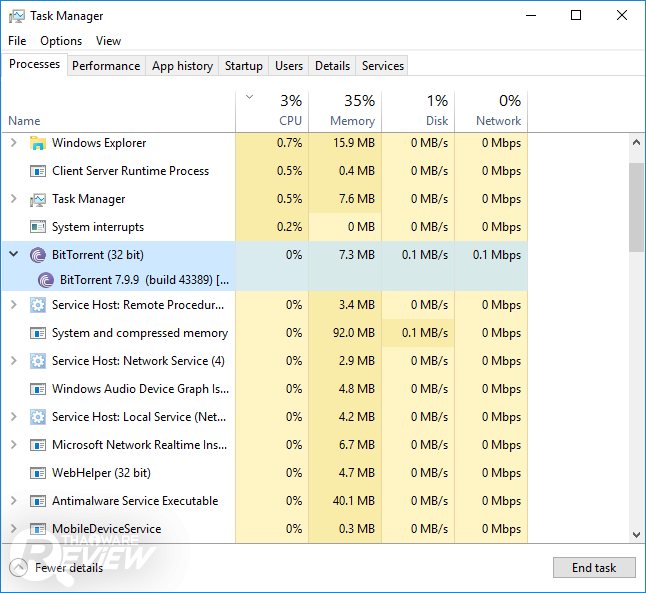This screenshot has width=646, height=593.
Task: Click the Service Host: Network Service gear icon
Action: coord(37,361)
